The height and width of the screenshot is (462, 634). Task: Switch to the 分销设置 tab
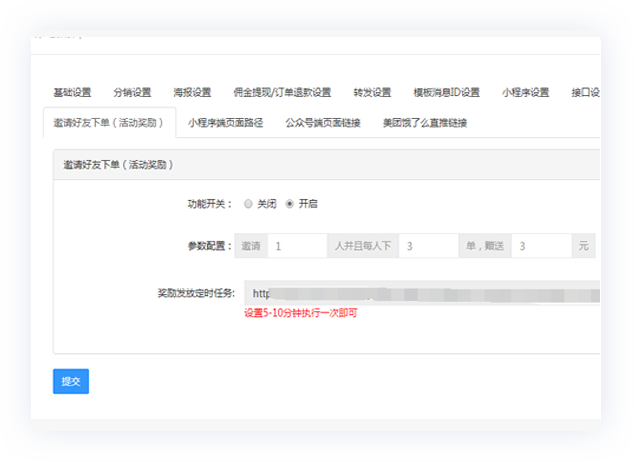pos(132,93)
